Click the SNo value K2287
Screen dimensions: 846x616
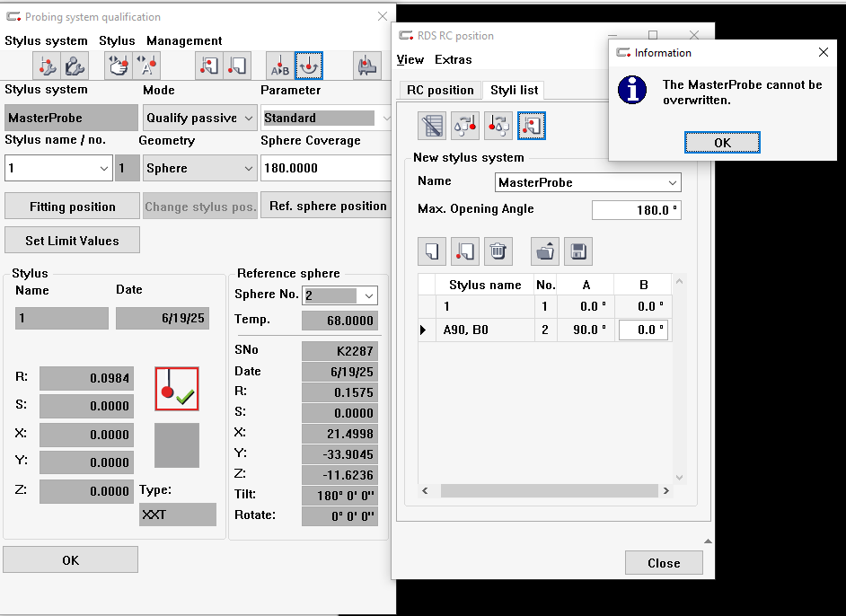coord(339,351)
